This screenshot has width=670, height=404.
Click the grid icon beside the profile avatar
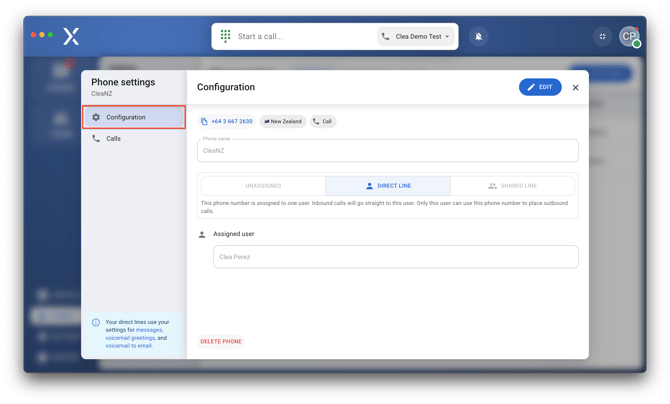[602, 36]
